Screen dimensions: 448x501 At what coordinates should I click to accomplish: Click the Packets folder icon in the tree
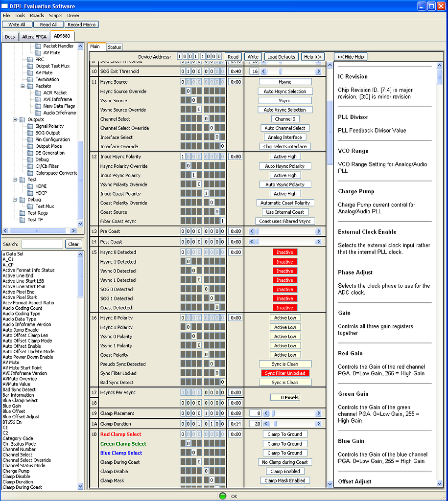coord(31,86)
